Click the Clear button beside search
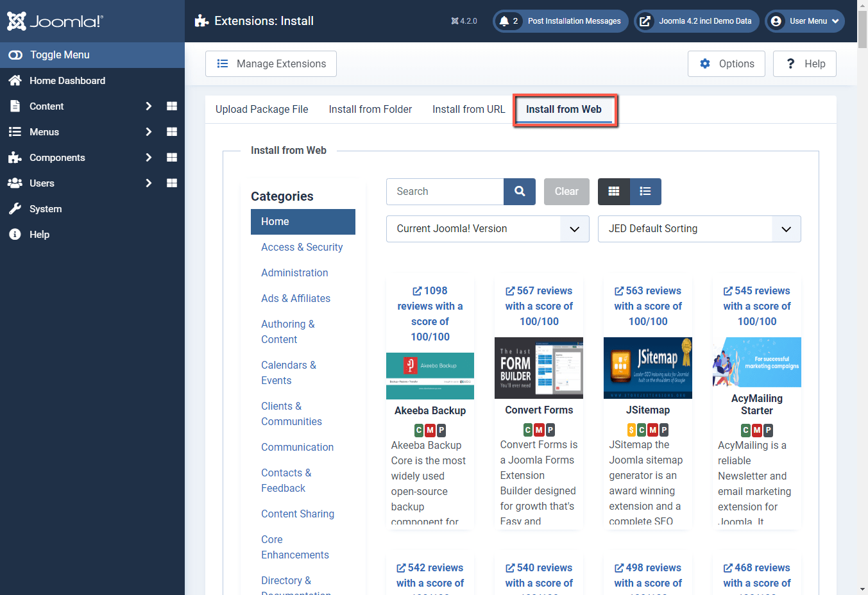Screen dimensions: 868x595 click(566, 191)
